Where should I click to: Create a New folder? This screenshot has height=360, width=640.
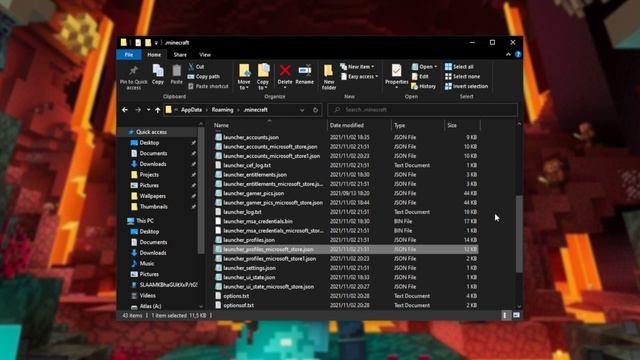pos(329,77)
